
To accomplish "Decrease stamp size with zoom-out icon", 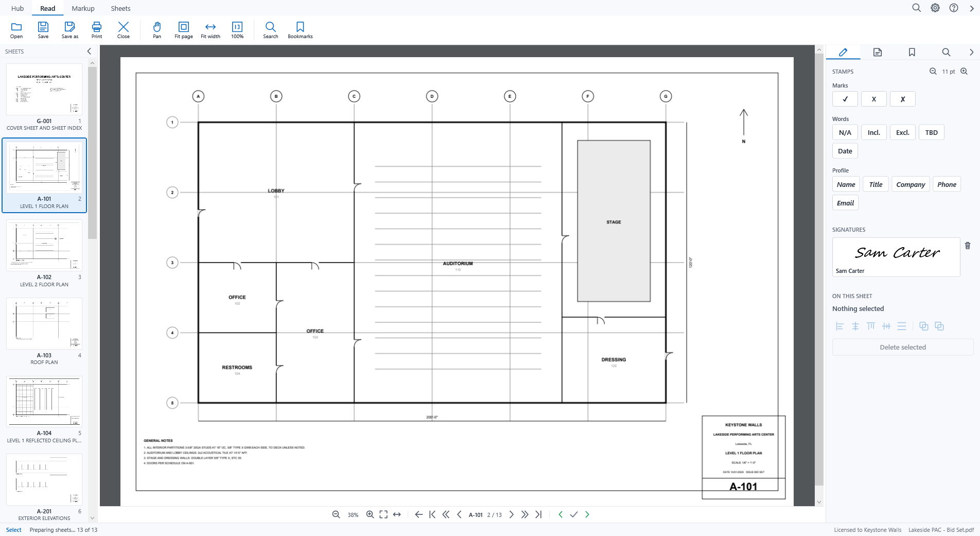I will [x=933, y=72].
